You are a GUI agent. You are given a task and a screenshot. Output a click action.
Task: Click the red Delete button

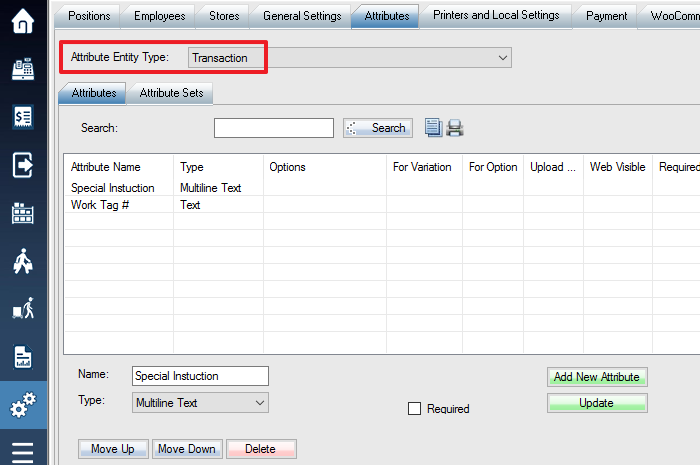point(261,449)
